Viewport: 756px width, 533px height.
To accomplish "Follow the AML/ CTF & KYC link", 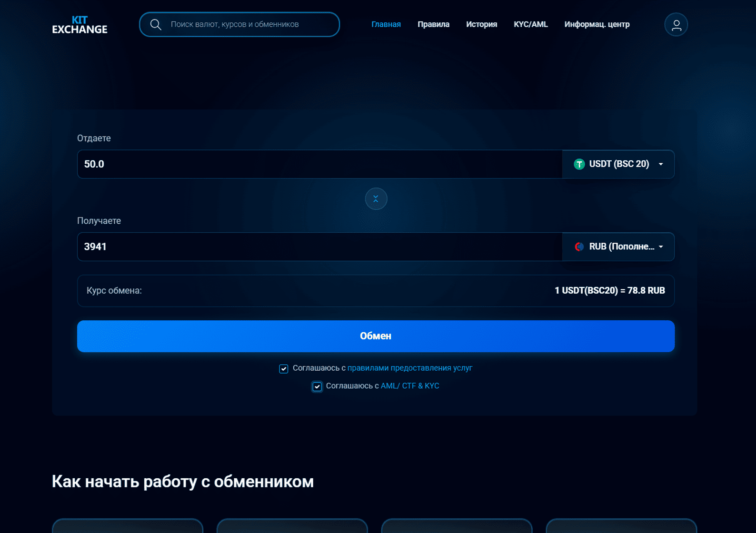I will click(x=409, y=386).
